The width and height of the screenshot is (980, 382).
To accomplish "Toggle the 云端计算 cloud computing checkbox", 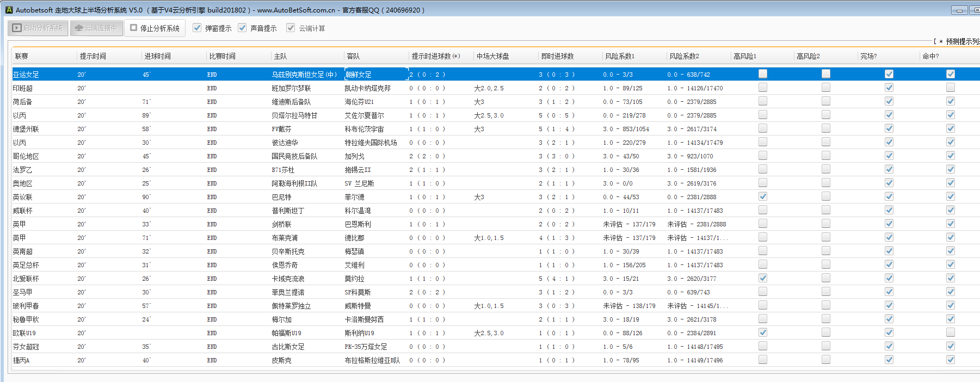I will click(x=291, y=28).
